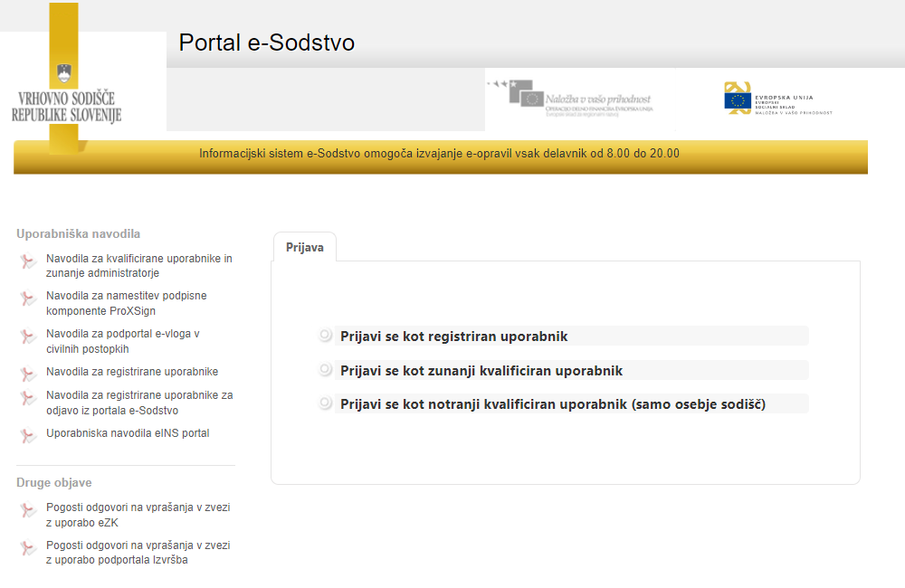The height and width of the screenshot is (588, 905).
Task: Open 'Prijavi se kot registriran uporabnik' link
Action: pos(453,337)
